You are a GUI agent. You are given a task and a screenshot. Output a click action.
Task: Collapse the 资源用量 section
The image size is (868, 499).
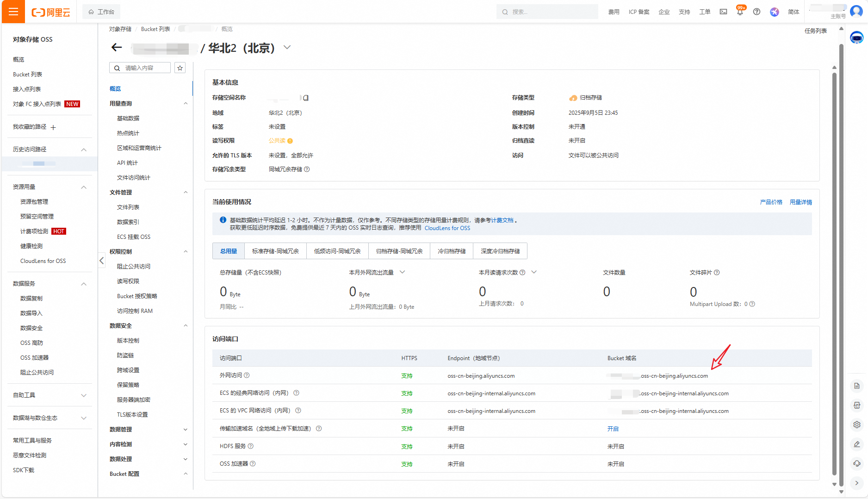click(84, 187)
